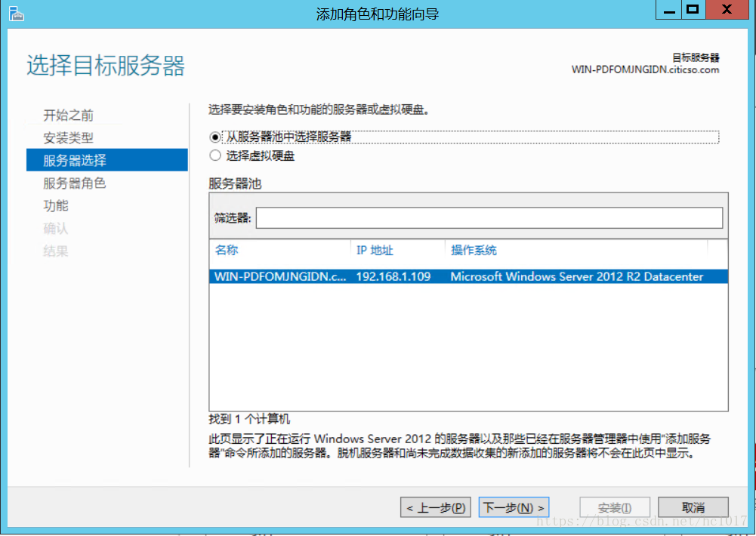This screenshot has width=756, height=536.
Task: Focus the 筛选器 filter text box
Action: pos(489,218)
